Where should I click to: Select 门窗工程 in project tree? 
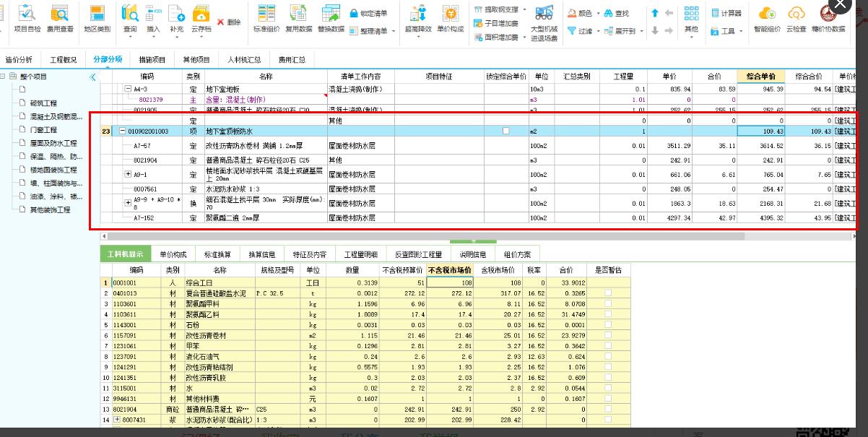pos(43,130)
